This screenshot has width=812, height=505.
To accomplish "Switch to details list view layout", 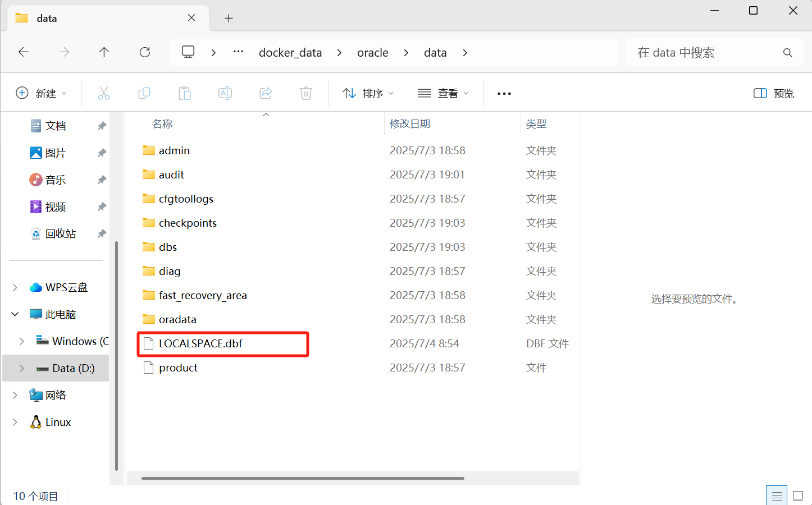I will (x=777, y=496).
